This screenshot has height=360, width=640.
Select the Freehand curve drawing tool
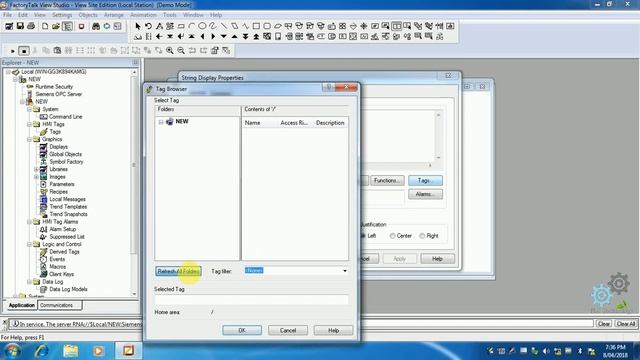[x=213, y=26]
